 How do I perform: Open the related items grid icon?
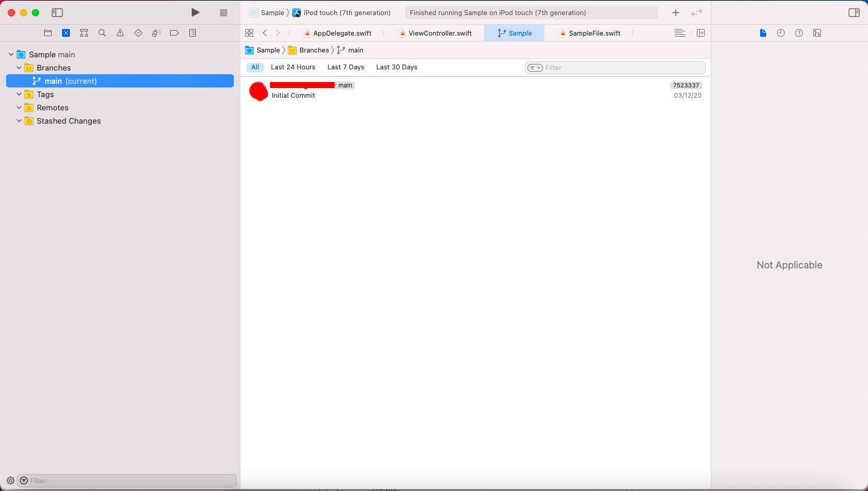(x=250, y=33)
